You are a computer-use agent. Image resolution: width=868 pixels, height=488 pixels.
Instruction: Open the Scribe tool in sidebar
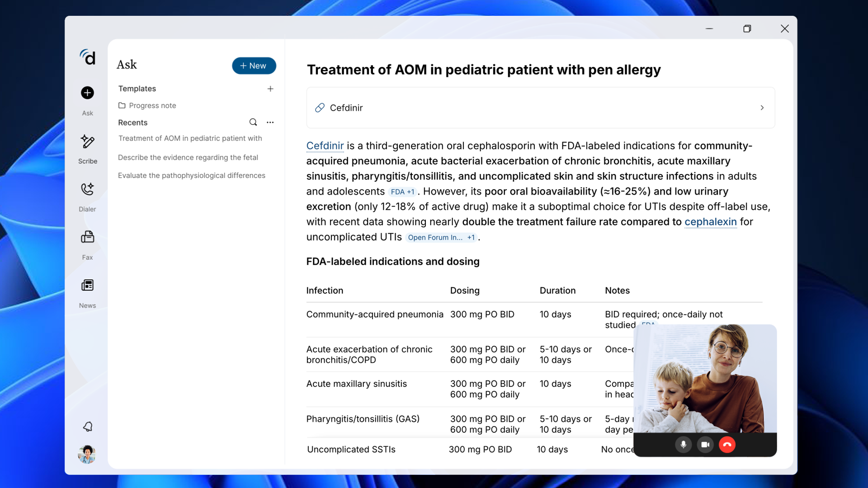(87, 149)
